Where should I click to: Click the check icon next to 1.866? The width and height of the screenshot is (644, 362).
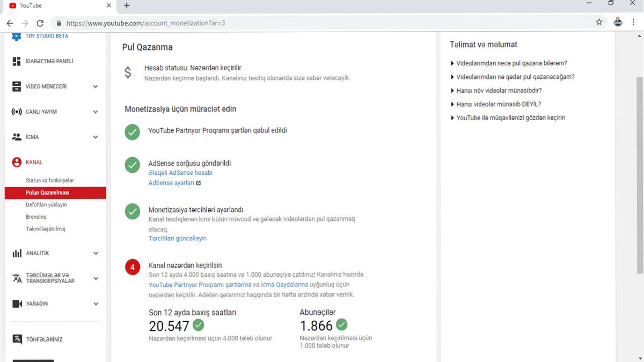click(341, 324)
